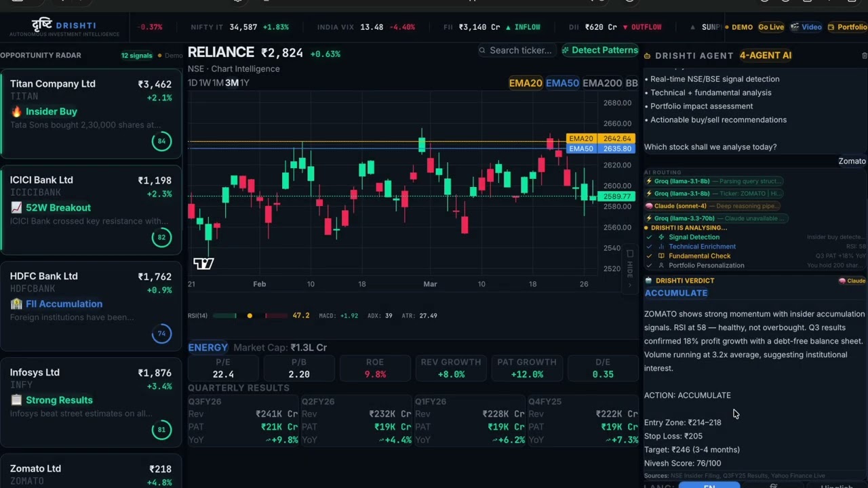The image size is (868, 488).
Task: Select the 1D timeframe
Action: (193, 83)
